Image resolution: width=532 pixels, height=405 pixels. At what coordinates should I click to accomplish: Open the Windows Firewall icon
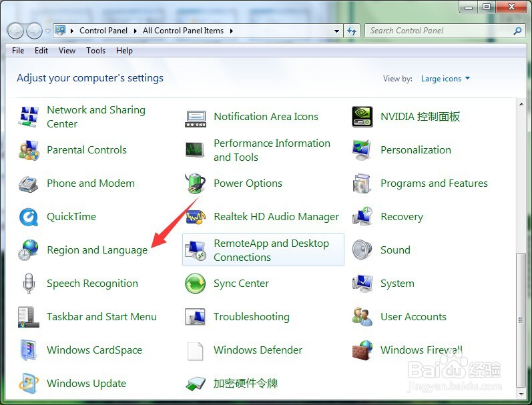point(362,350)
